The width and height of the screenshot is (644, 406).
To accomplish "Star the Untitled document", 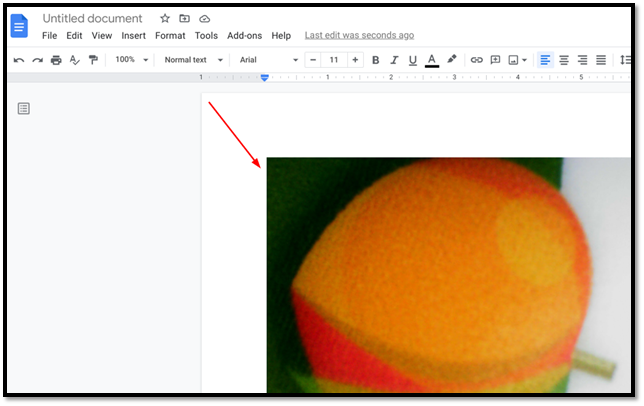I will coord(165,18).
